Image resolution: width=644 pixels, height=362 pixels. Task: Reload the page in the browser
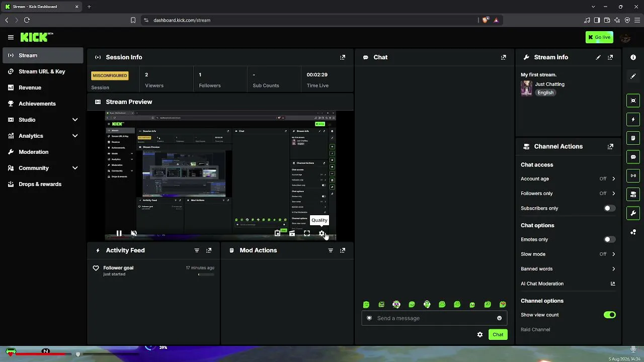tap(27, 20)
